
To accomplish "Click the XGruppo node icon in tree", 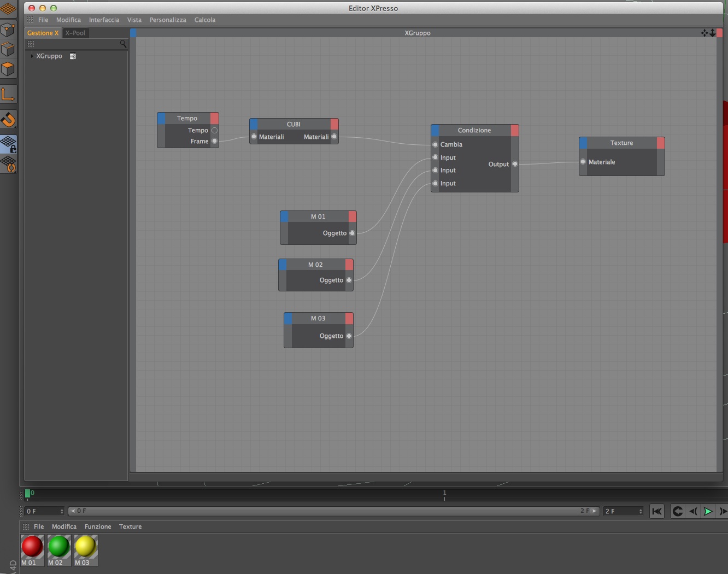I will point(73,56).
